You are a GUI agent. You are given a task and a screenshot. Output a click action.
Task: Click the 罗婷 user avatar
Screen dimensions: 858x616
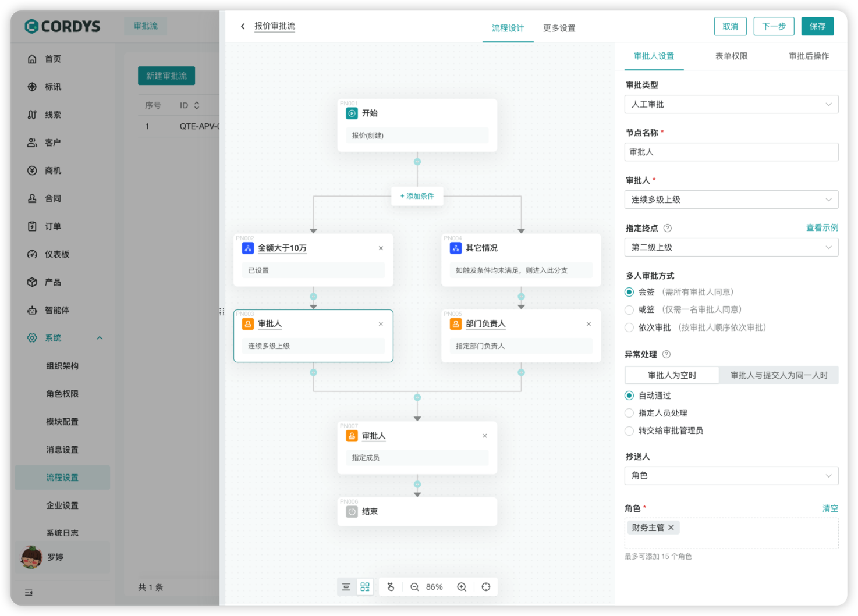31,557
